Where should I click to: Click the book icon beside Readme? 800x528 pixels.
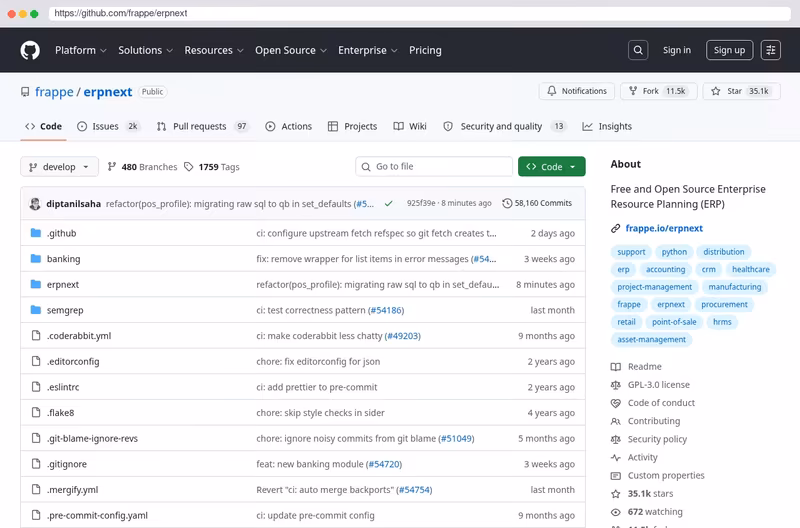pos(616,367)
